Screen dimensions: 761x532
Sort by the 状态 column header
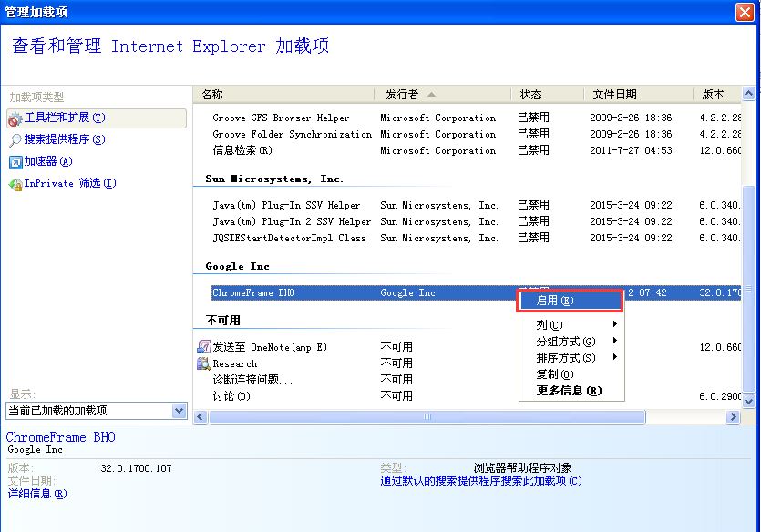point(548,95)
